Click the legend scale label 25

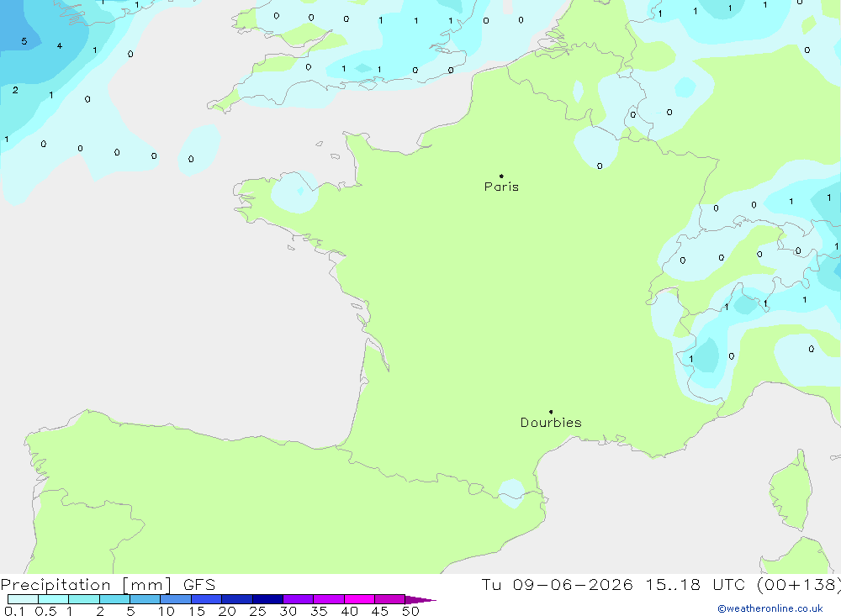pos(257,611)
